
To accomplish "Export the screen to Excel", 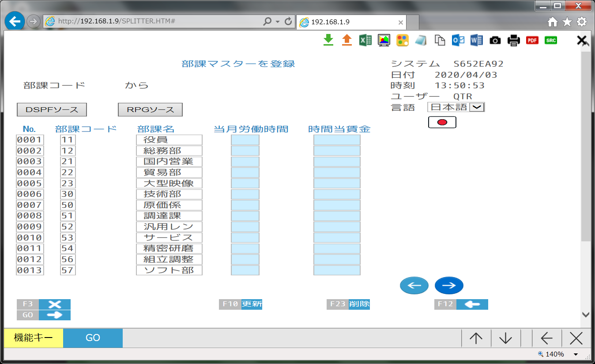I will [x=365, y=40].
